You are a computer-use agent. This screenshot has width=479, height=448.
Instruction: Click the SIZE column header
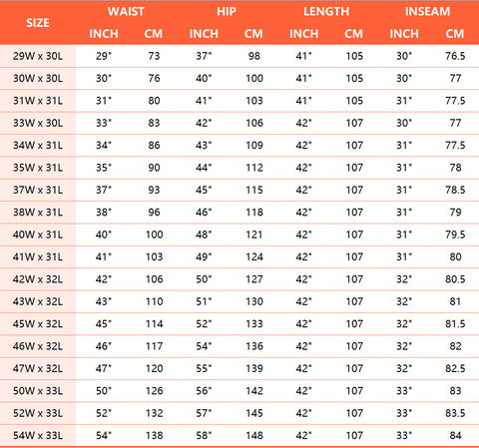pyautogui.click(x=38, y=23)
